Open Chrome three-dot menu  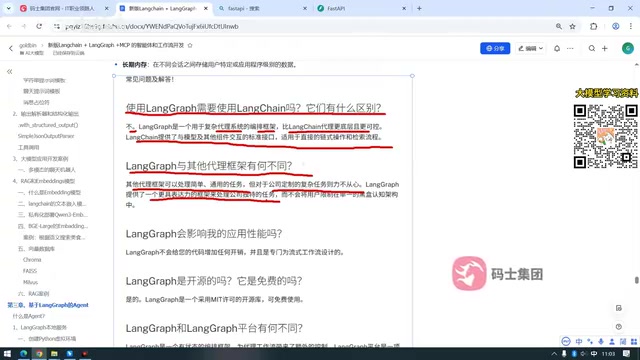point(631,26)
